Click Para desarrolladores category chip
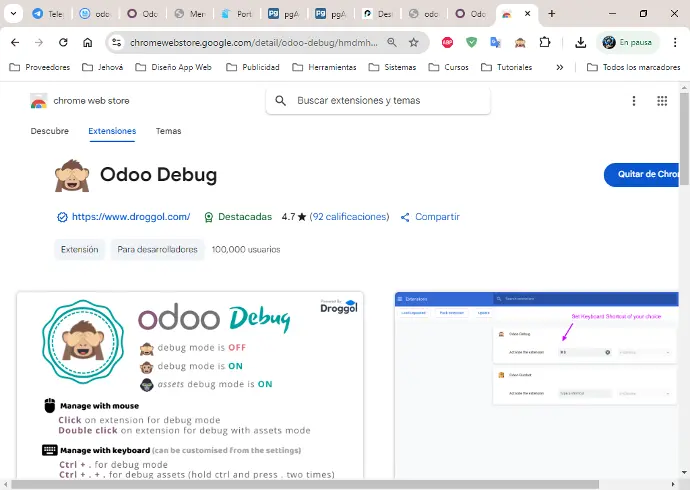The height and width of the screenshot is (490, 690). pos(158,249)
